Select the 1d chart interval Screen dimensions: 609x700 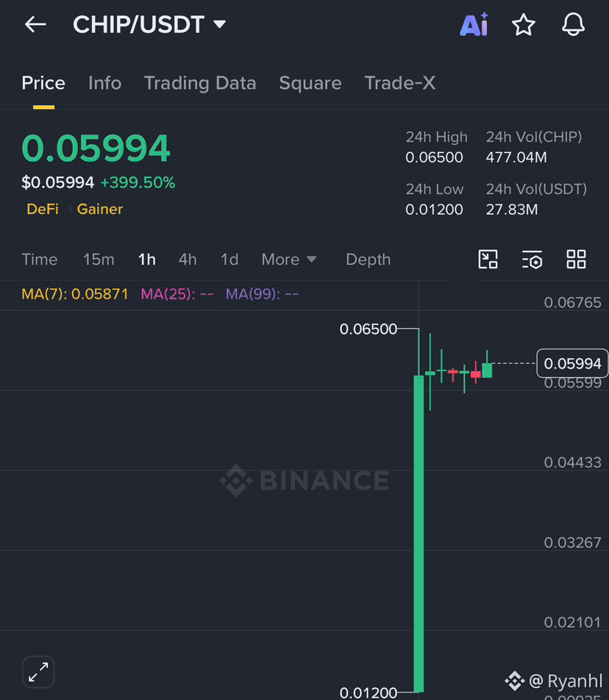pos(229,260)
